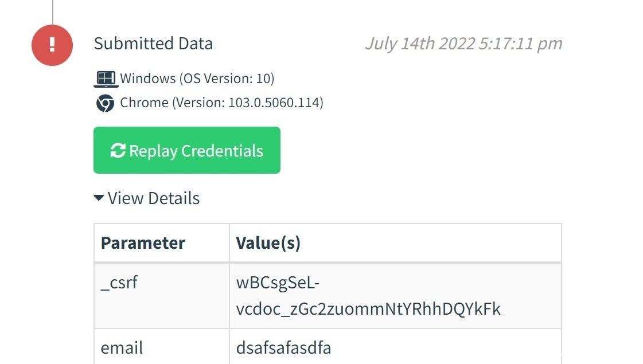Image resolution: width=643 pixels, height=364 pixels.
Task: Click the Chrome browser icon
Action: (x=106, y=103)
